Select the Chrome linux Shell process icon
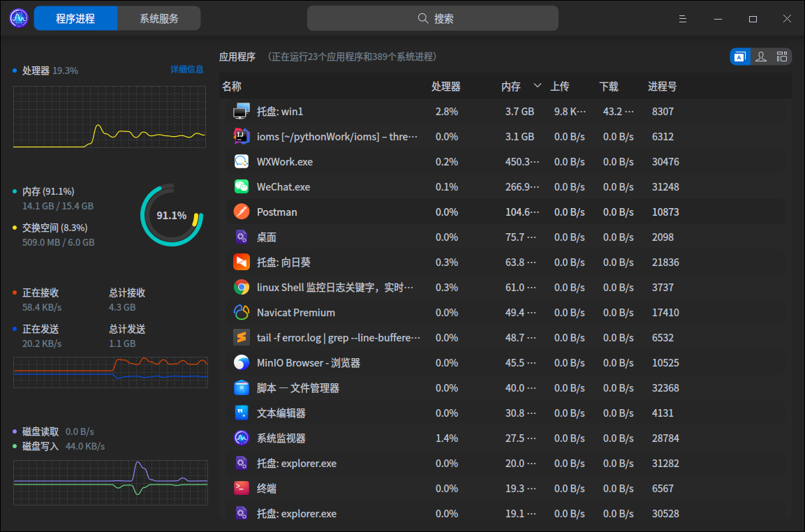Viewport: 805px width, 532px height. (242, 288)
